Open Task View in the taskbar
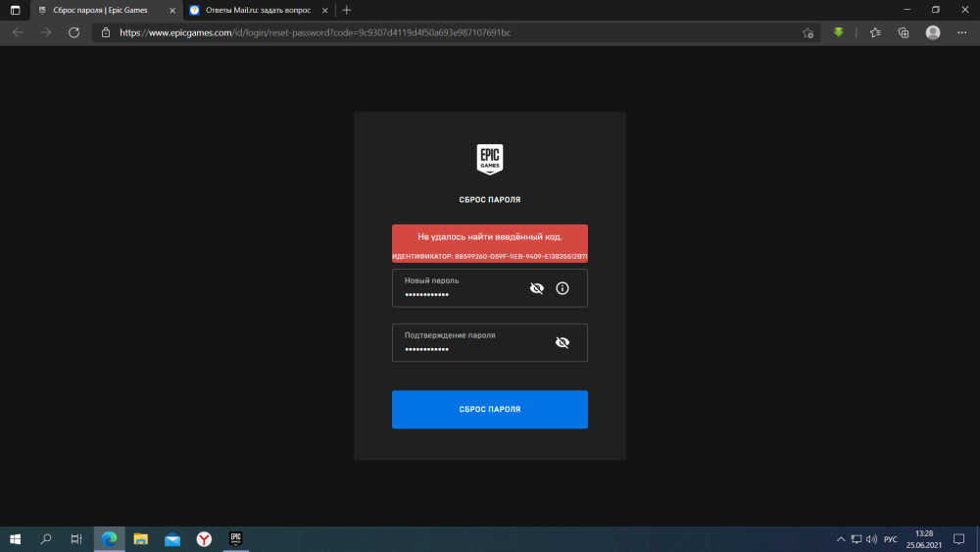The width and height of the screenshot is (980, 552). [x=76, y=539]
